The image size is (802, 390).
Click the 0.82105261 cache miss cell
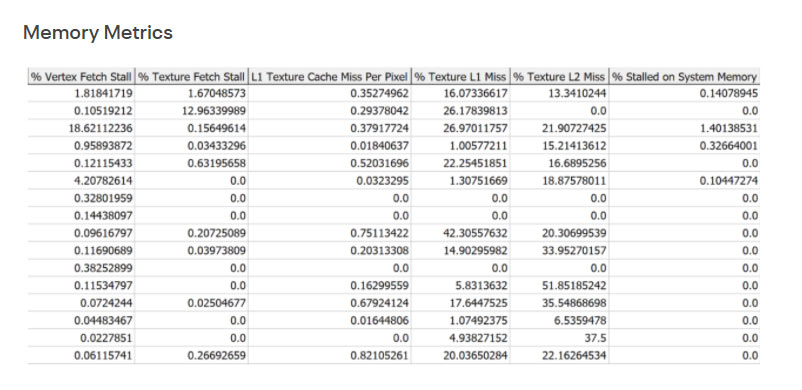click(329, 356)
